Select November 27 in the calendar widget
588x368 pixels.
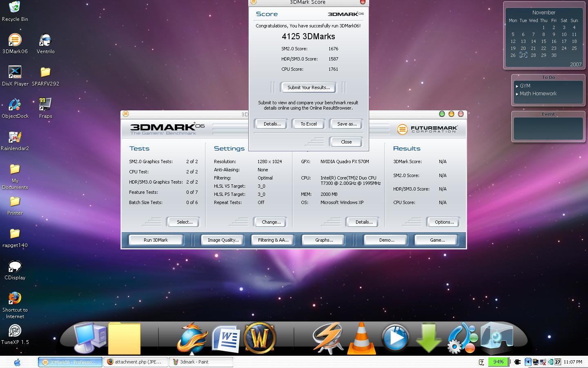click(x=523, y=55)
